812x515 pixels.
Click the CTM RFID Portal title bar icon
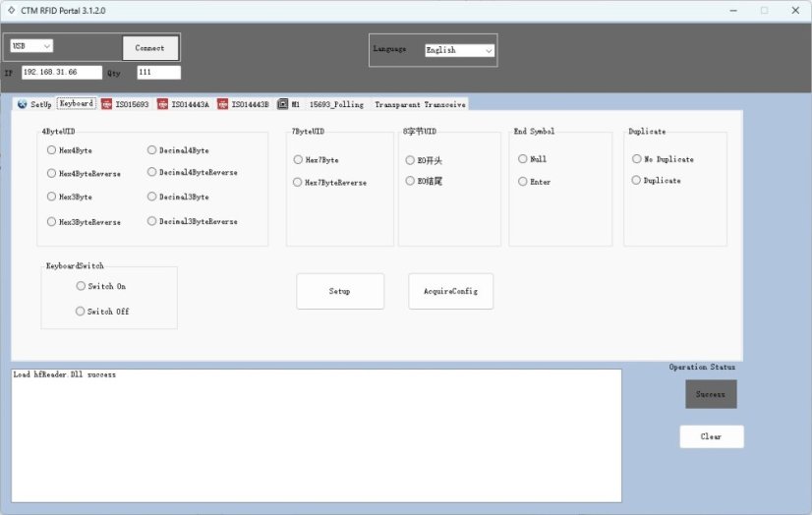pyautogui.click(x=10, y=10)
